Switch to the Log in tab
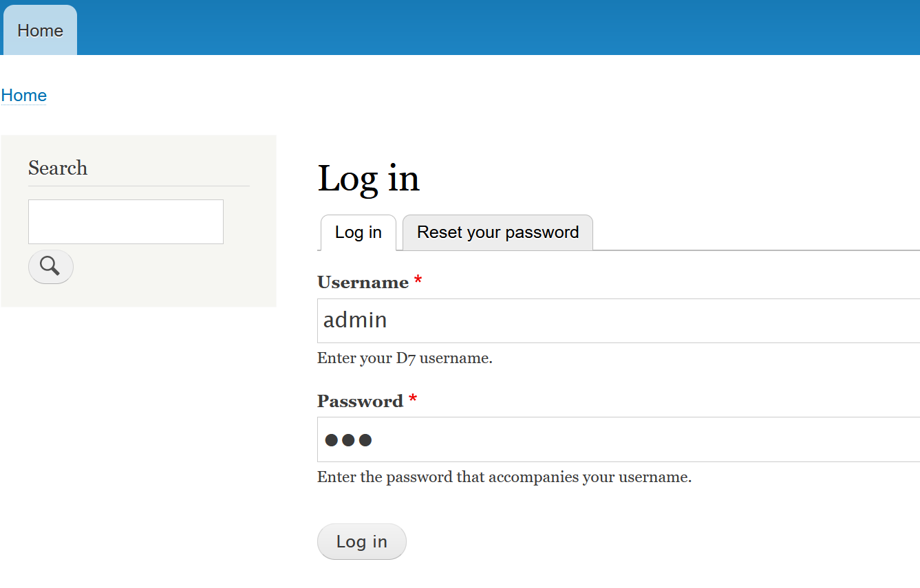 point(358,232)
